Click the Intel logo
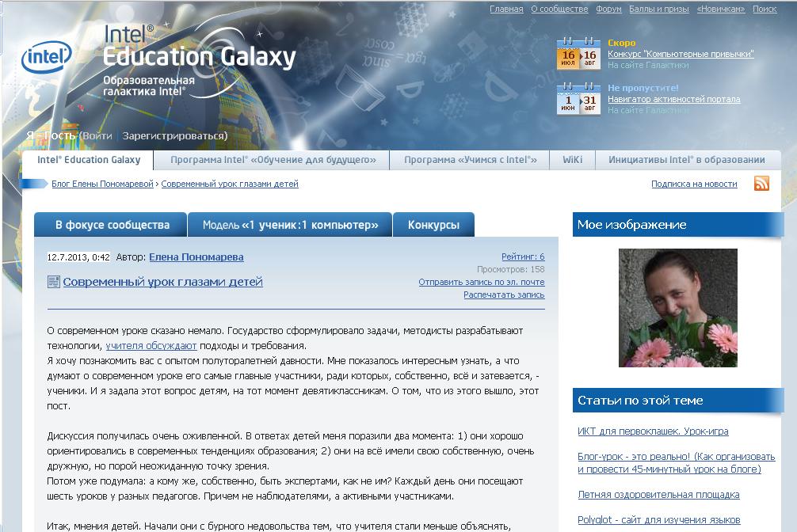797x532 pixels. point(46,57)
